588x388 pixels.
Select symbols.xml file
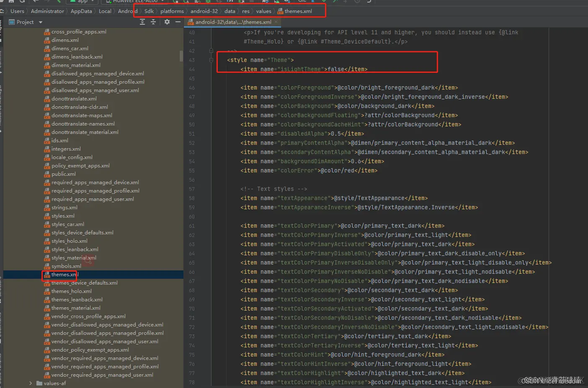[66, 266]
